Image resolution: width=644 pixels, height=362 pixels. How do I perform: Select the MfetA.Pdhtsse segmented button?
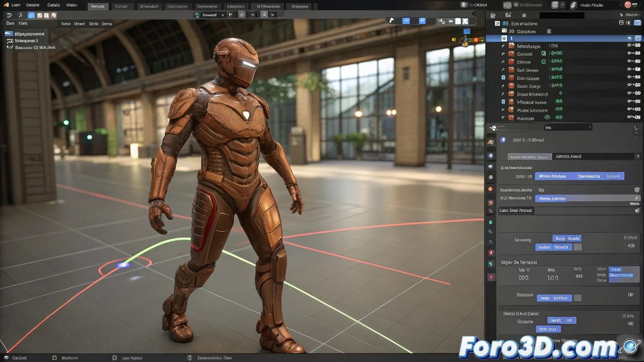click(x=551, y=176)
